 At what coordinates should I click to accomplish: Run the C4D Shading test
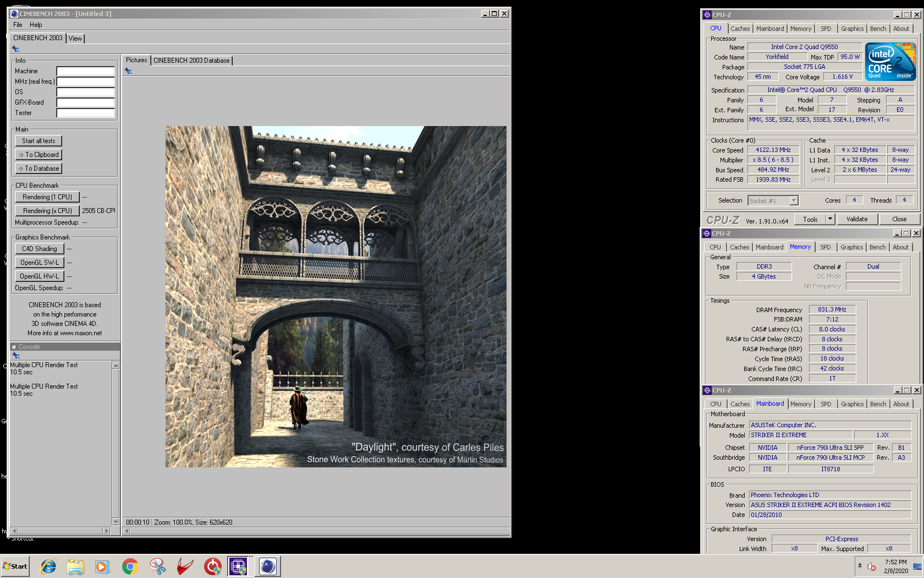coord(40,249)
